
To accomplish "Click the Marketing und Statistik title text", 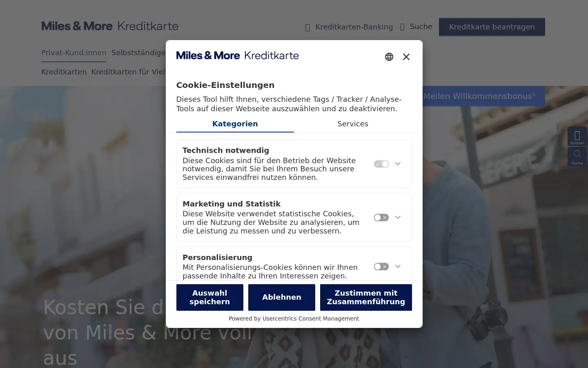I will coord(232,204).
